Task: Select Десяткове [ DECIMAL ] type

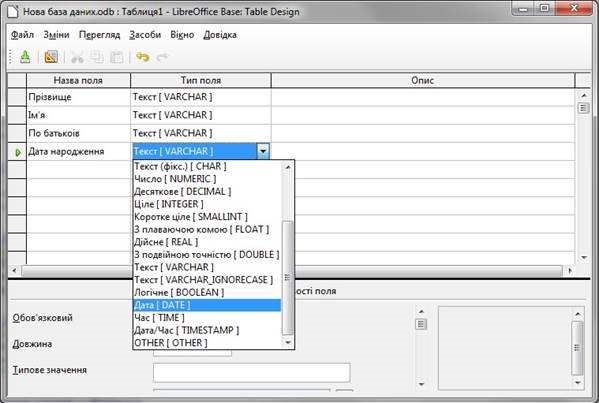Action: 207,191
